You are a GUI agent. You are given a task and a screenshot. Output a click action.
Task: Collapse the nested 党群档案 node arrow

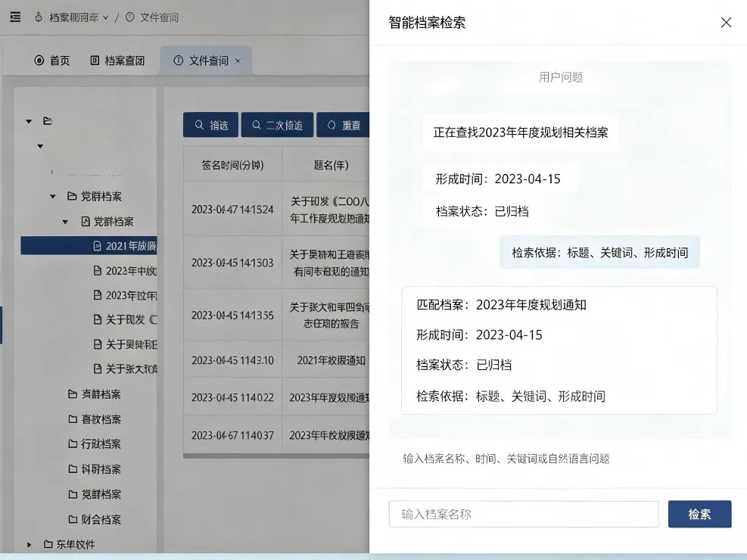pyautogui.click(x=65, y=222)
